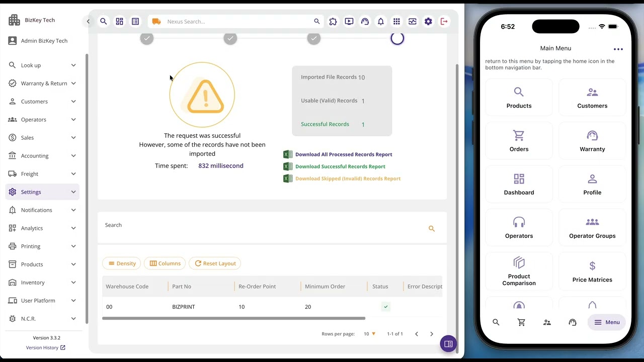Open the three-dot menu on the phone
Screen dimensions: 644x362
[x=618, y=49]
